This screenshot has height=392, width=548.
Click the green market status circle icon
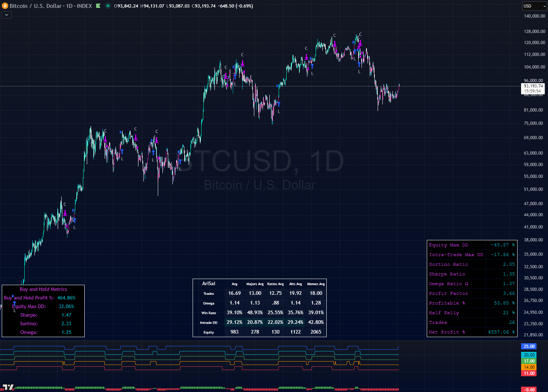tap(108, 6)
